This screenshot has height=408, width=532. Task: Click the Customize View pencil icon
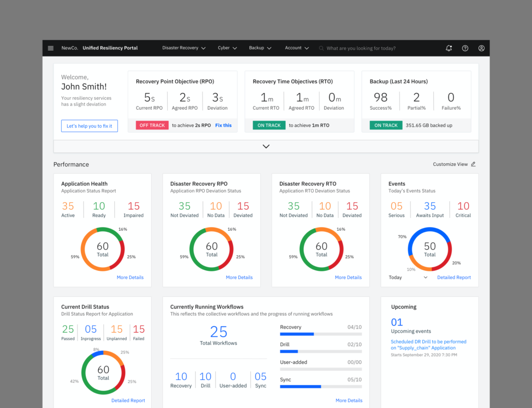(x=473, y=164)
